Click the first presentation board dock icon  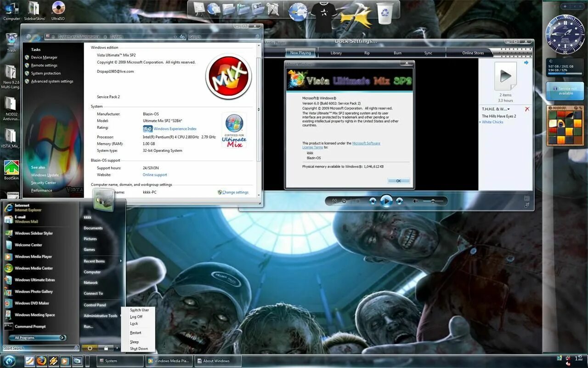[199, 8]
